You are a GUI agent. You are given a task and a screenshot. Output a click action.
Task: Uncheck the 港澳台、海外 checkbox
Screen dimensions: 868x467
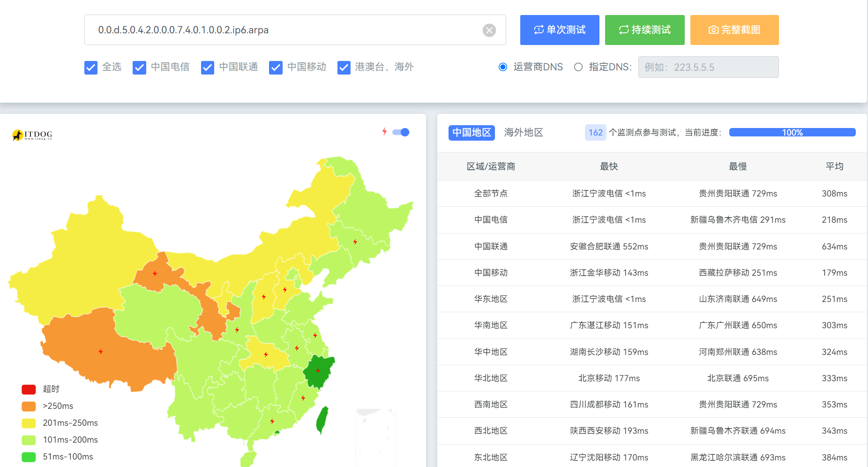[x=344, y=68]
